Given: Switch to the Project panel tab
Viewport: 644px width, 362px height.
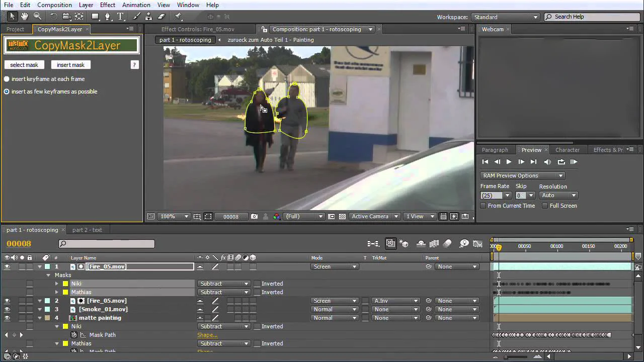Looking at the screenshot, I should click(15, 29).
